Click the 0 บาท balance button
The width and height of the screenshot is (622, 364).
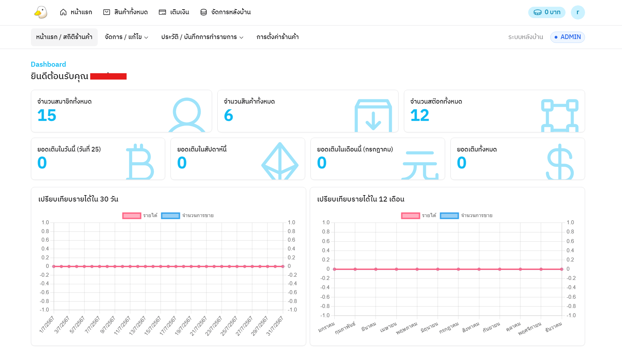pos(547,12)
